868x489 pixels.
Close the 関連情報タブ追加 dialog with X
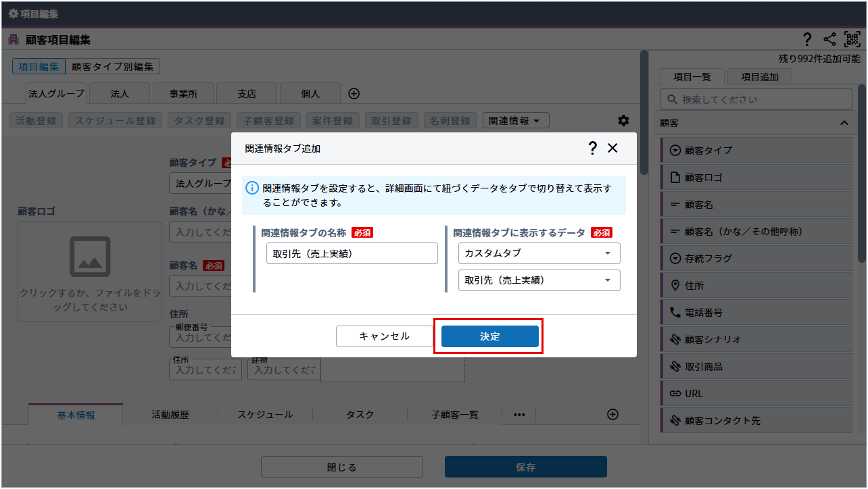click(x=612, y=149)
